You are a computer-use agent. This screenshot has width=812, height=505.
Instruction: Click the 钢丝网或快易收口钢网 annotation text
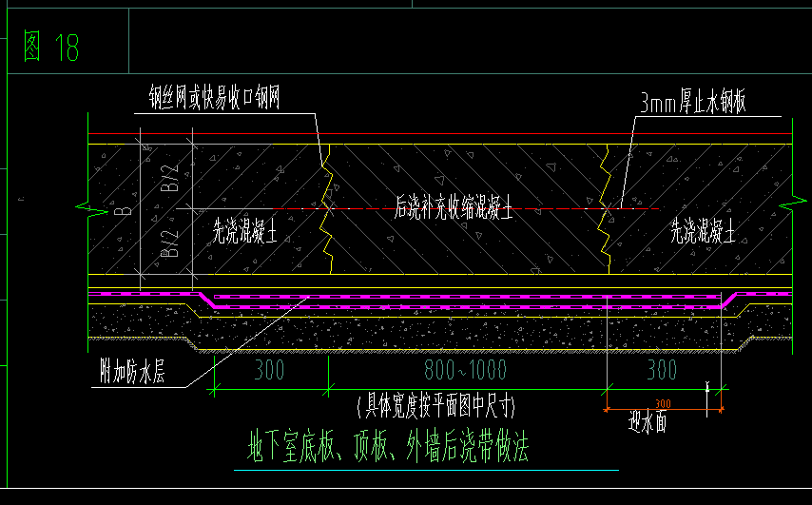(214, 97)
